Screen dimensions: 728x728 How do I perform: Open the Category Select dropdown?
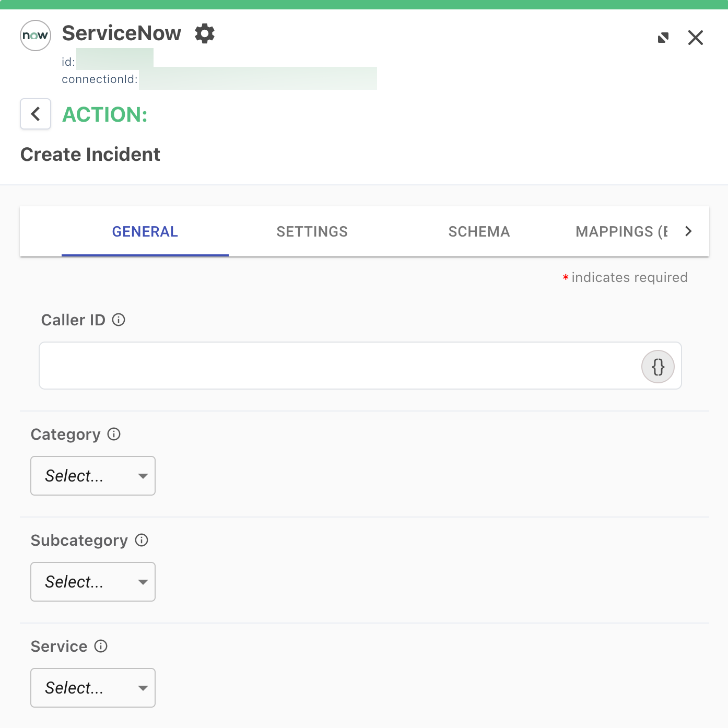click(92, 476)
